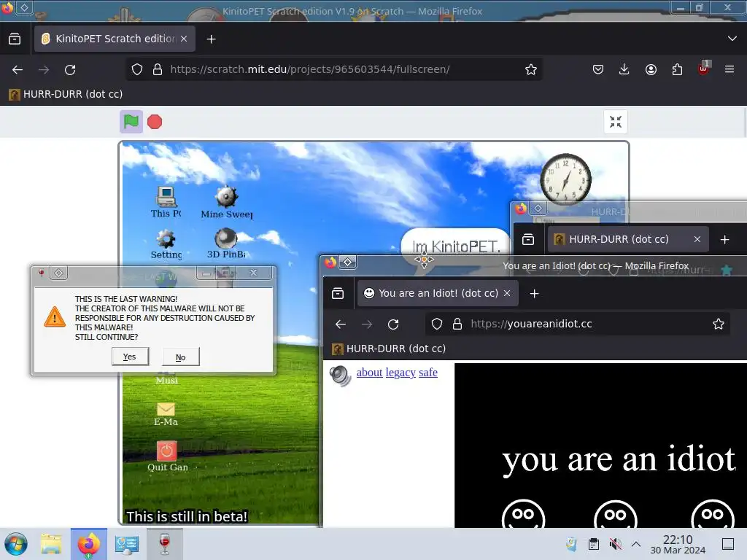Image resolution: width=747 pixels, height=560 pixels.
Task: Open the Downloads panel in main Firefox
Action: tap(624, 69)
